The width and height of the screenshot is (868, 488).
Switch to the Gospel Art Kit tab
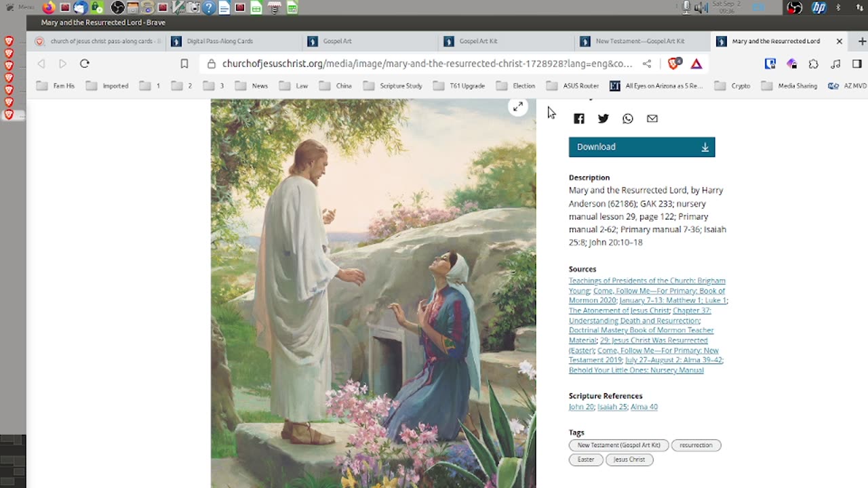pyautogui.click(x=507, y=41)
